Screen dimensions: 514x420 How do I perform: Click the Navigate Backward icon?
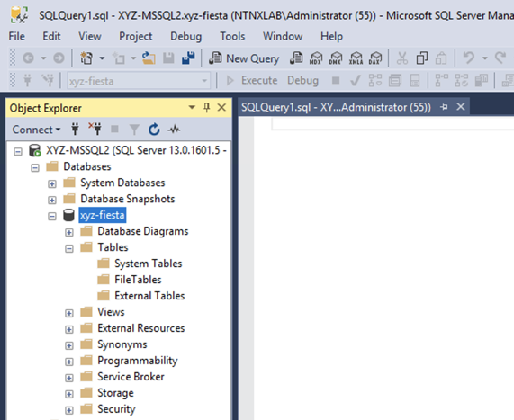(x=28, y=58)
